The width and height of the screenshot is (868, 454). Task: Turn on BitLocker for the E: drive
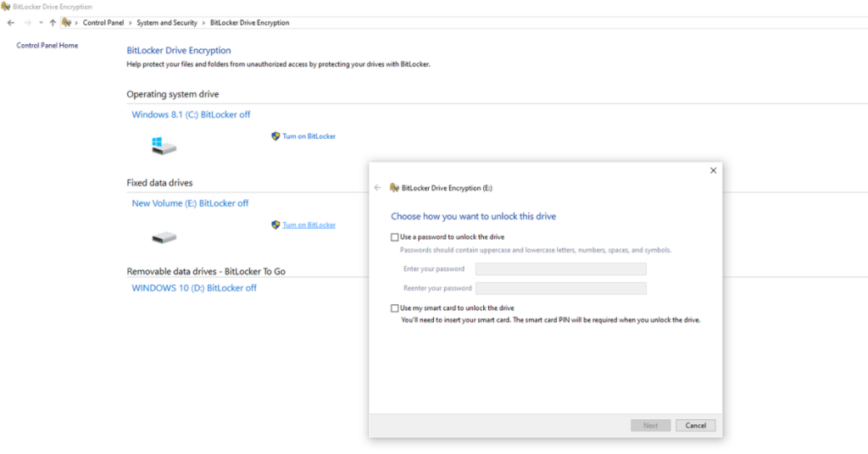[x=309, y=225]
